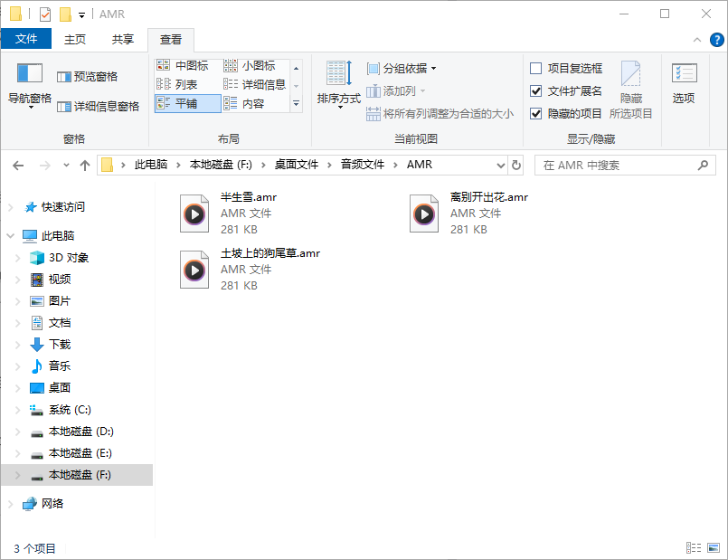Expand the 3D 对象 tree node chevron

pos(18,258)
